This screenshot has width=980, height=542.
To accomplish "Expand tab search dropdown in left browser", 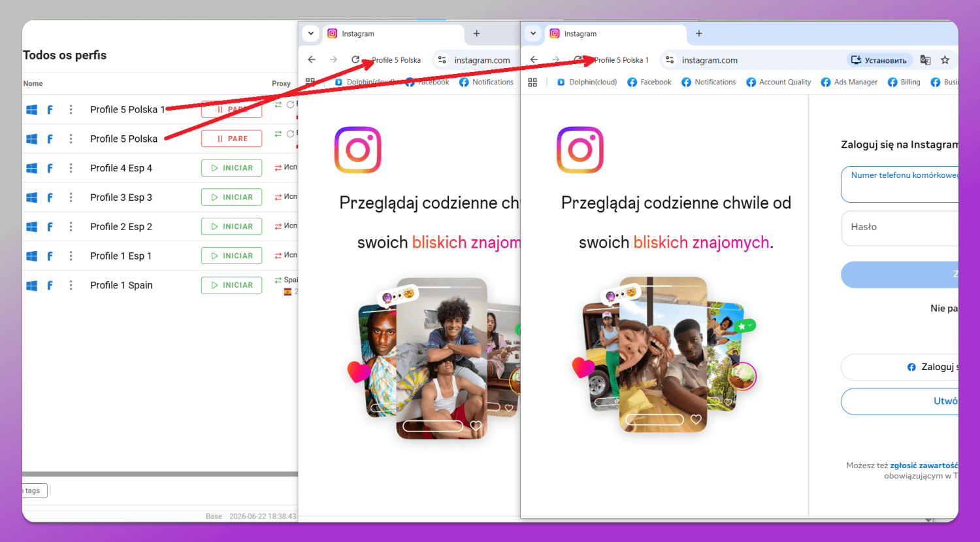I will pos(311,33).
